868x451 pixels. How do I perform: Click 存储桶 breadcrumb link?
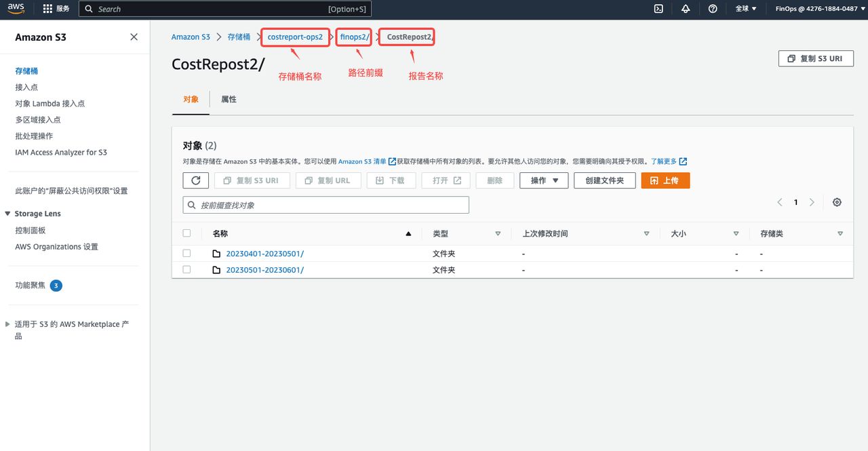[239, 37]
